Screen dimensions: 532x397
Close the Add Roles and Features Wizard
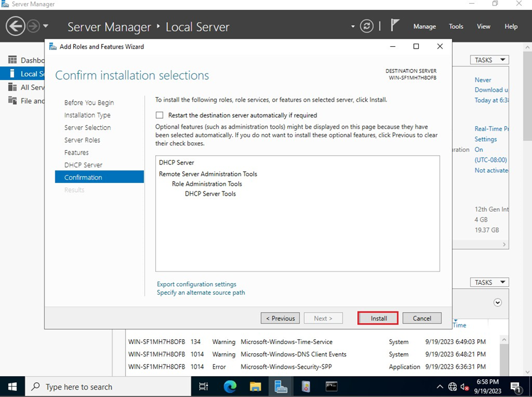tap(440, 46)
